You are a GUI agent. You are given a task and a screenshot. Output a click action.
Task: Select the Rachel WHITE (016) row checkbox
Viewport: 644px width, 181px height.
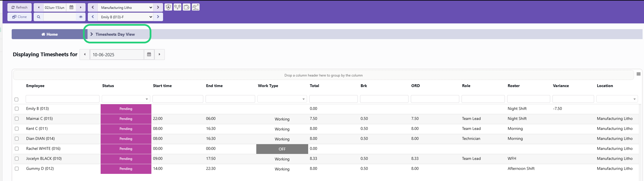17,149
